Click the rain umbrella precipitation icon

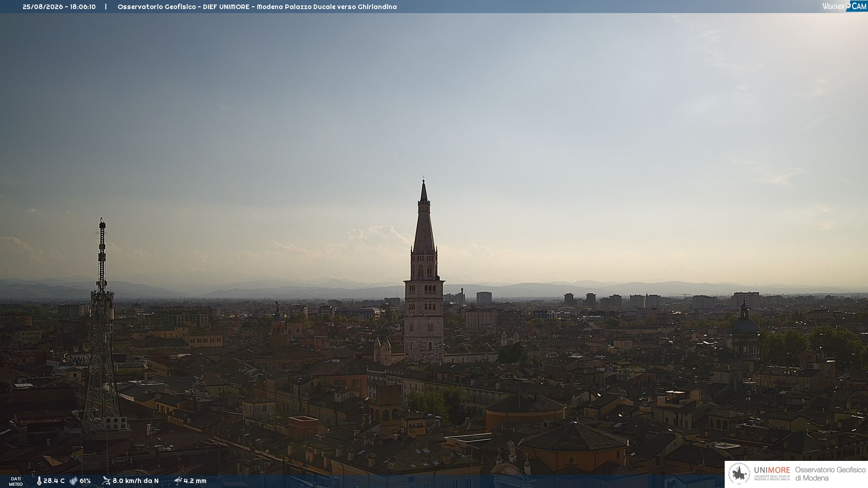[x=178, y=481]
